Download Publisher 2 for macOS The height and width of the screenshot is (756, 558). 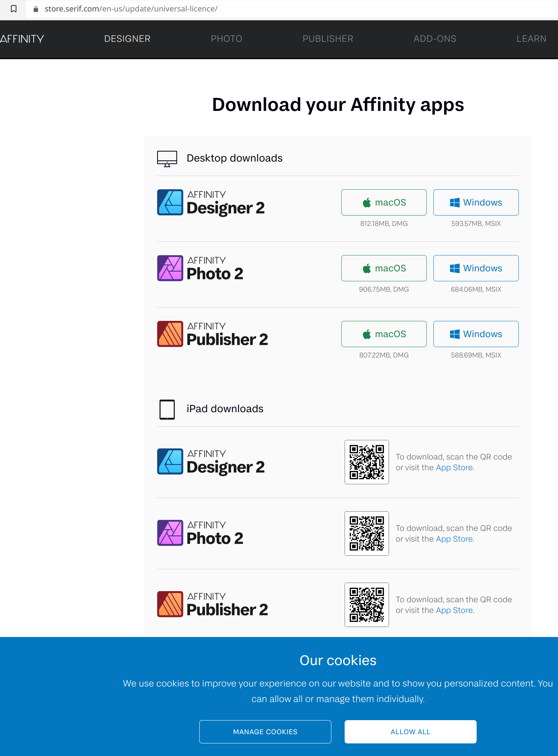tap(384, 334)
